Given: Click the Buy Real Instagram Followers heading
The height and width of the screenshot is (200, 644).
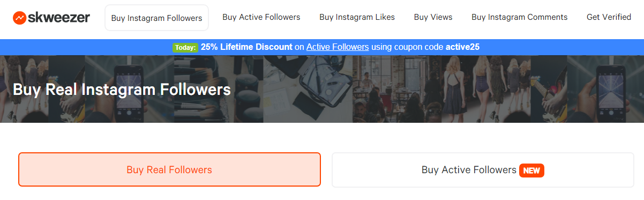Looking at the screenshot, I should [x=122, y=89].
